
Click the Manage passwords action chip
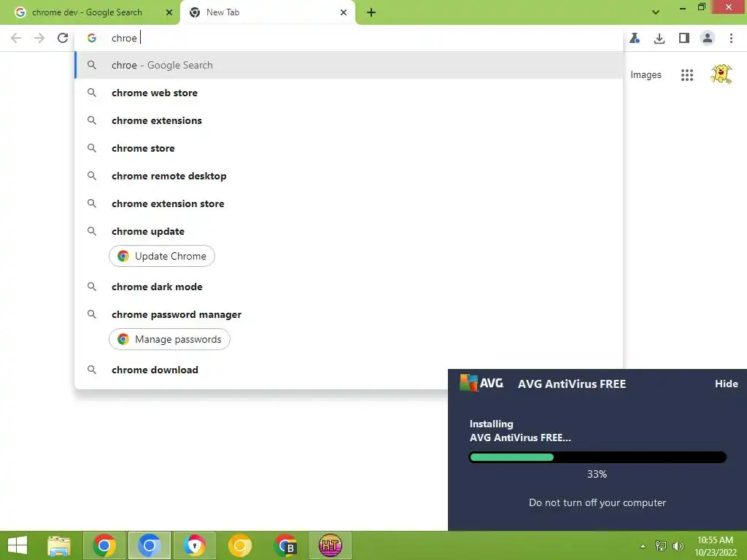(x=169, y=339)
